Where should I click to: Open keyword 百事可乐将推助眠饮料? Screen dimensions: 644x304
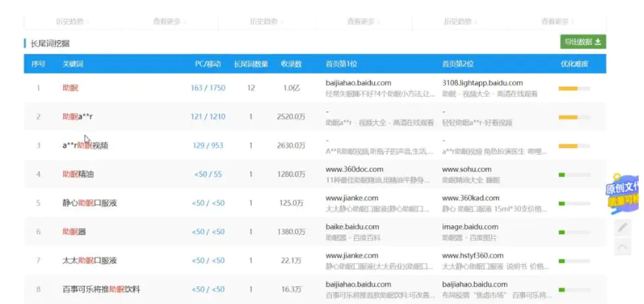click(101, 289)
